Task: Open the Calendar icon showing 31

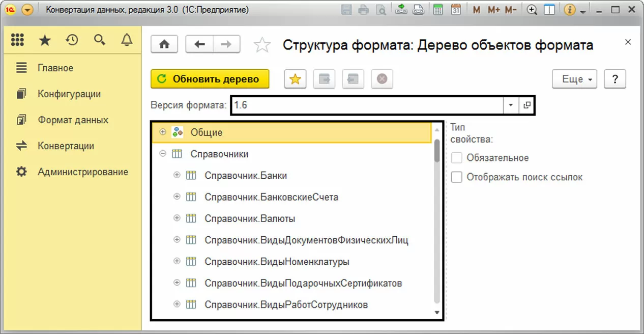Action: pos(456,10)
